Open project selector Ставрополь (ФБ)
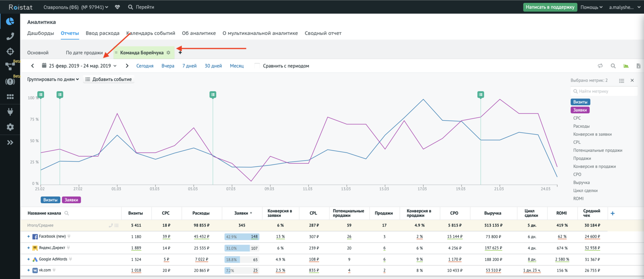Viewport: 644px width, 279px height. click(76, 7)
